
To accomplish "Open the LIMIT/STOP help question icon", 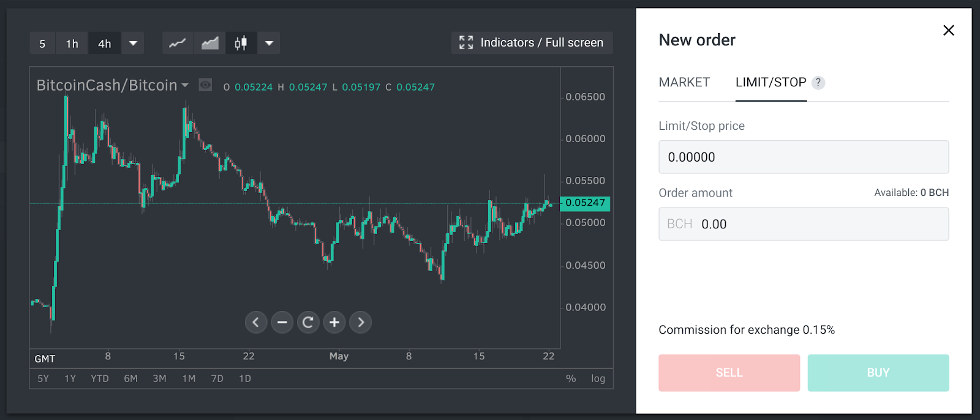I will tap(818, 83).
